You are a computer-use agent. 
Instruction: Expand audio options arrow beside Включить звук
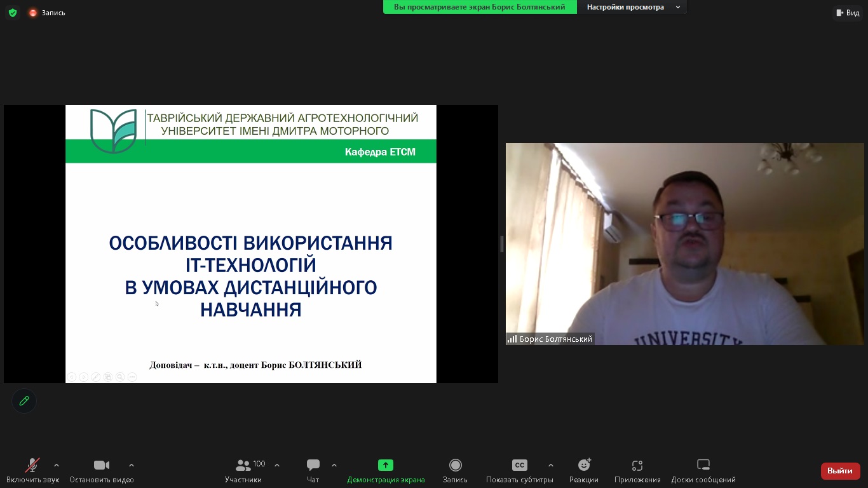coord(57,465)
